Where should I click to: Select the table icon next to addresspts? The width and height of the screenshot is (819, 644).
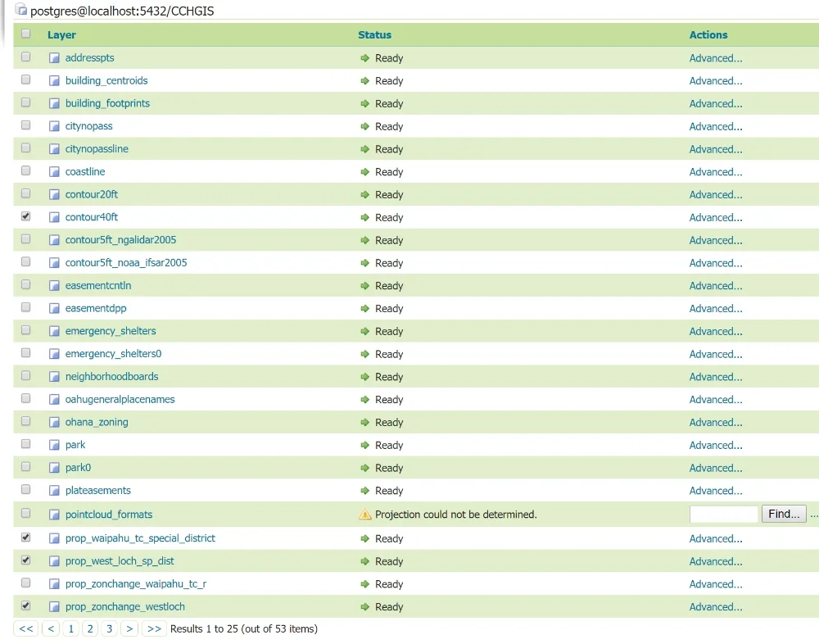coord(54,57)
